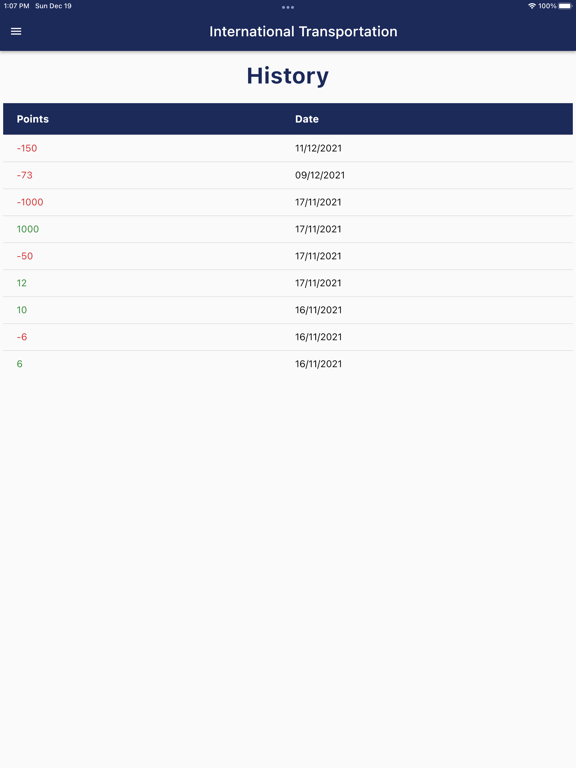Tap the 1:07 PM clock
The width and height of the screenshot is (576, 768).
click(x=17, y=6)
